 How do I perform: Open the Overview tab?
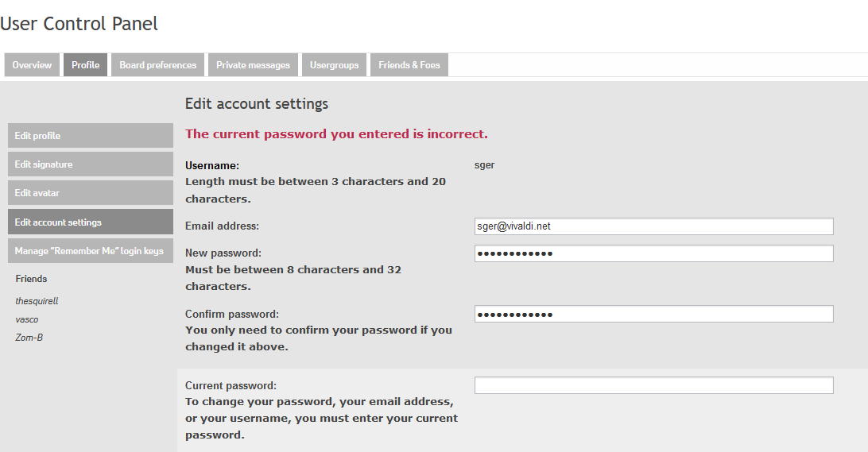(x=32, y=65)
